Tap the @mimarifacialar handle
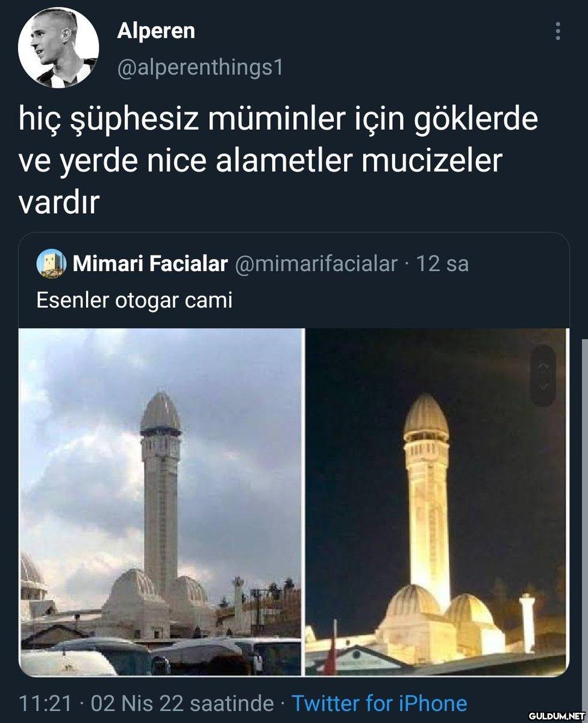The image size is (588, 723). tap(315, 264)
